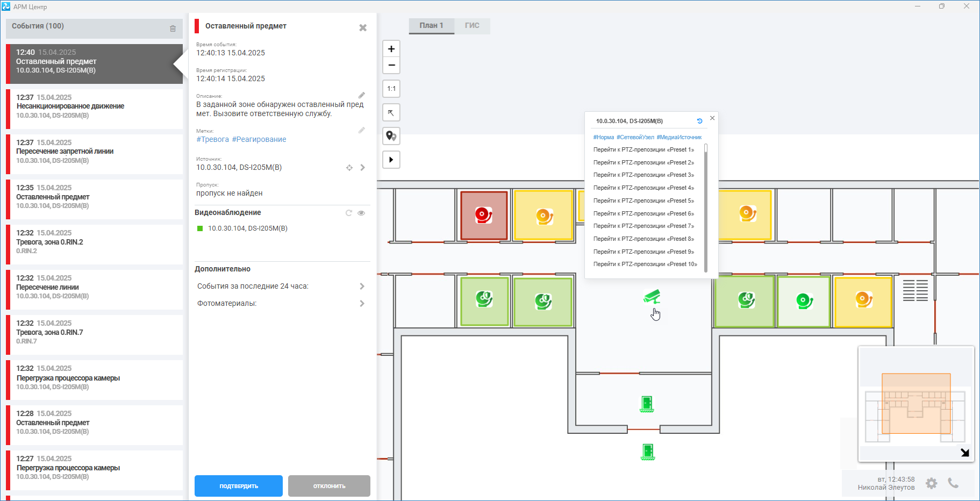Select «Preset 5» PTZ menu item
Viewport: 980px width, 501px height.
[x=643, y=201]
